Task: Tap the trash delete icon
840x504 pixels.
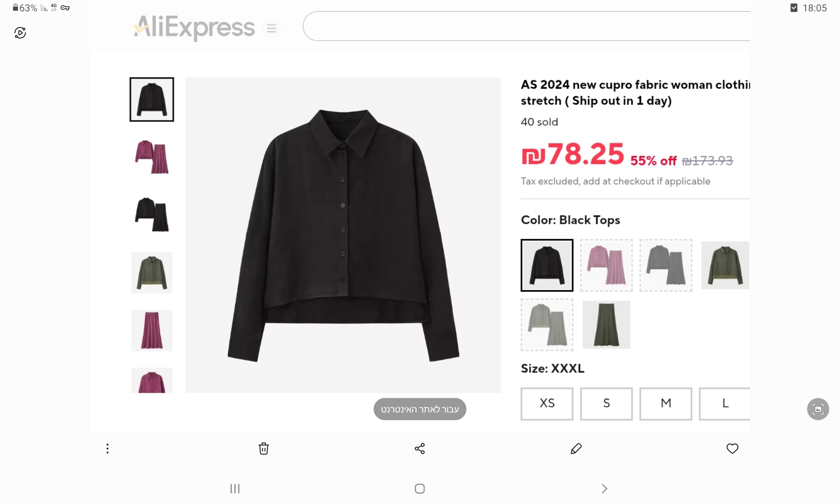Action: [263, 449]
